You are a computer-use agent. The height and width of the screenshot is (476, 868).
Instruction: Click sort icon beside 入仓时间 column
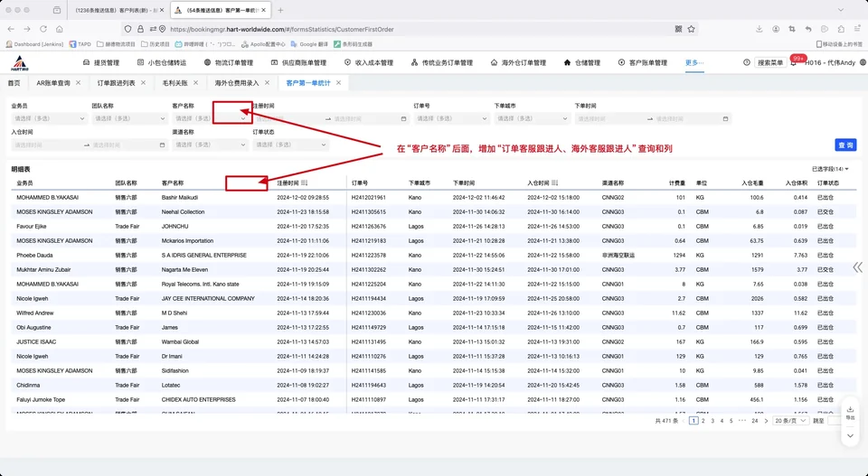pyautogui.click(x=554, y=182)
